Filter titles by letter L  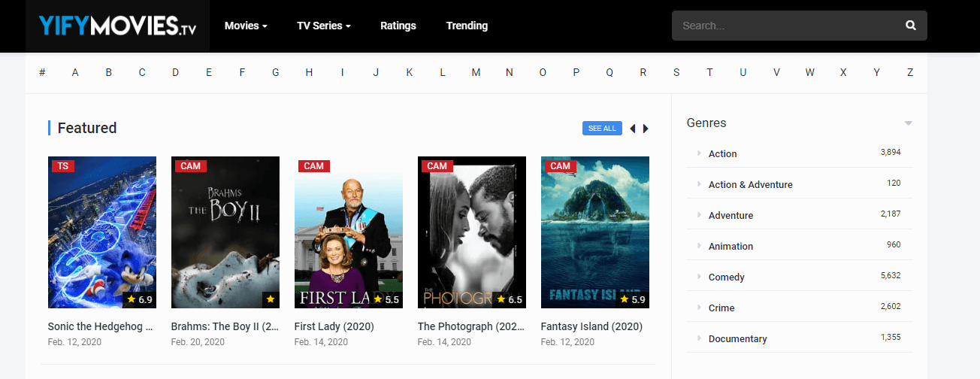click(443, 73)
